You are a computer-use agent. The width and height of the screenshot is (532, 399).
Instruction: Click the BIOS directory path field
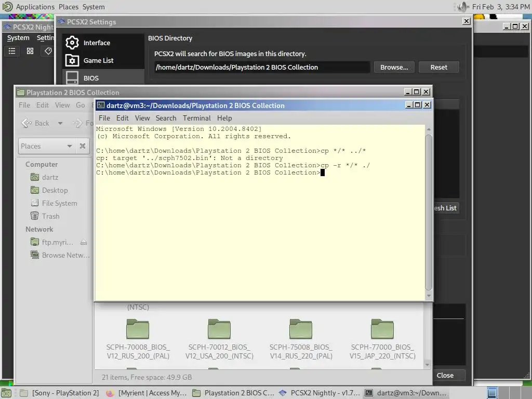[x=262, y=67]
